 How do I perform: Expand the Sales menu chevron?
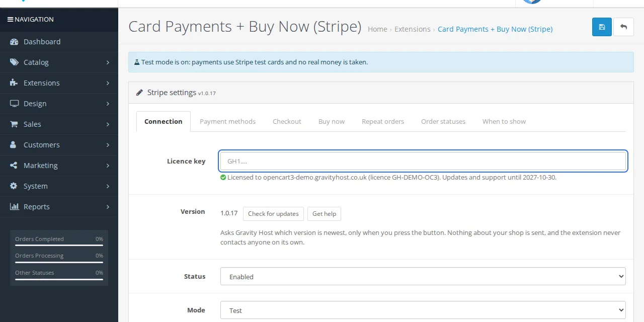108,124
